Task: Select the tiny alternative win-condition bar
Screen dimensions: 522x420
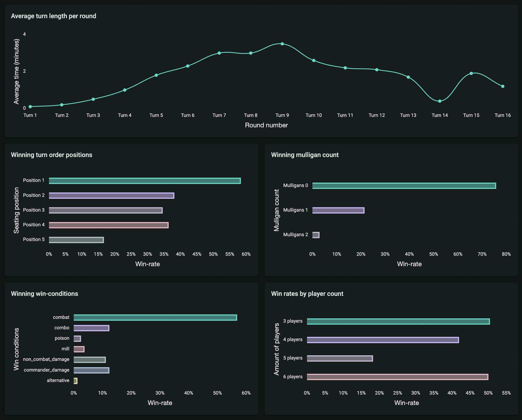Action: [75, 381]
